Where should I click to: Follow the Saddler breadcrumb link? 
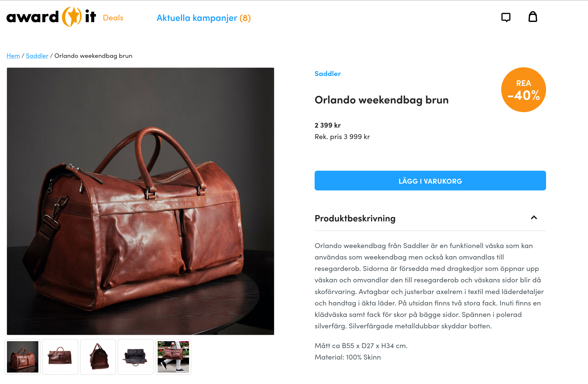coord(37,56)
